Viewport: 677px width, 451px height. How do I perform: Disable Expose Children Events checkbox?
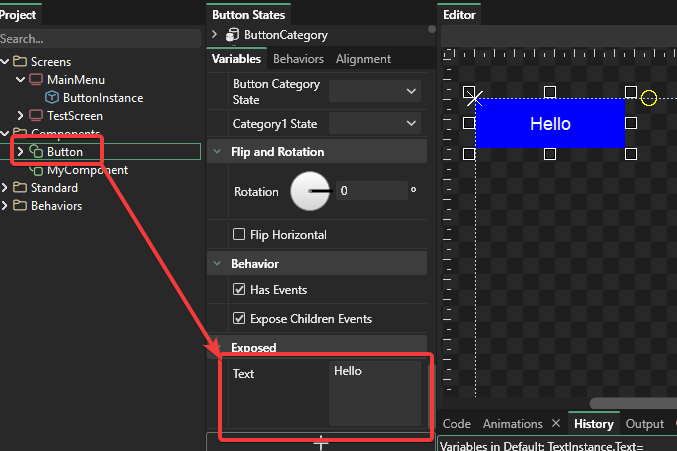pos(239,319)
